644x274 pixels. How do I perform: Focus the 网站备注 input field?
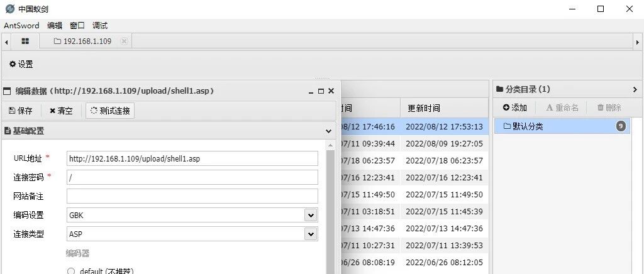click(192, 197)
